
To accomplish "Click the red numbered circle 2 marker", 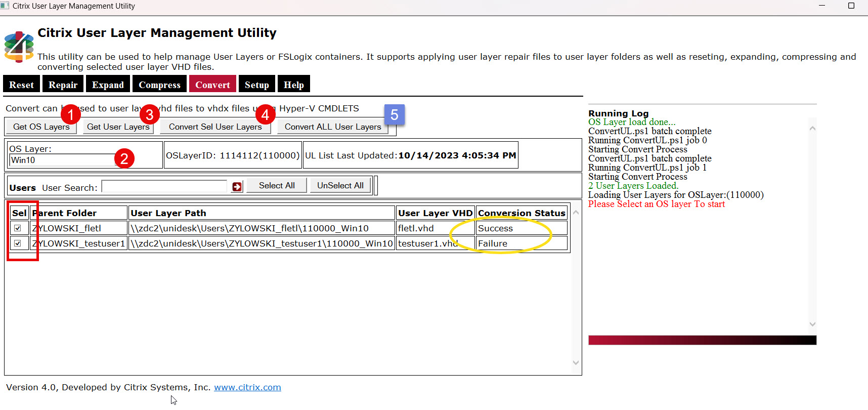I will point(124,158).
